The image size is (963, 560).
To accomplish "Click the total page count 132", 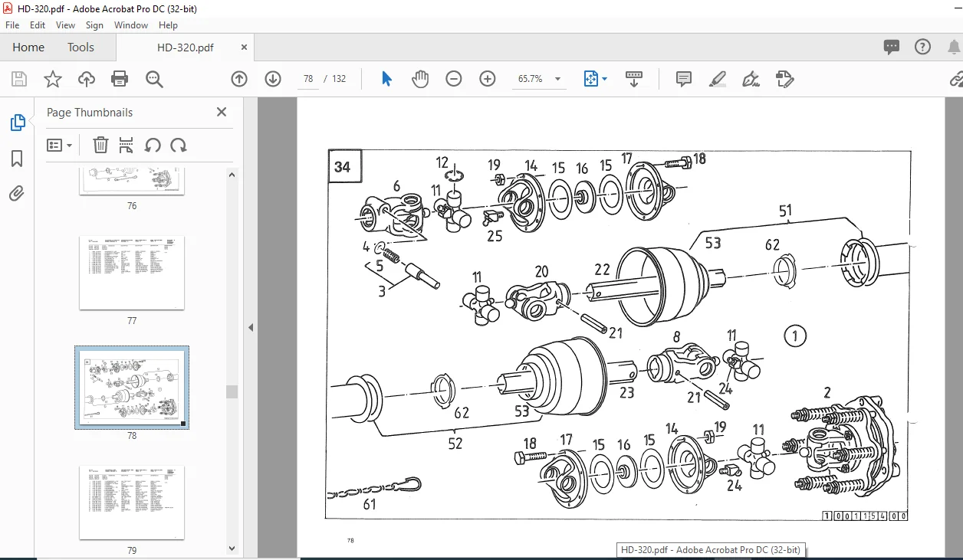I will coord(339,79).
